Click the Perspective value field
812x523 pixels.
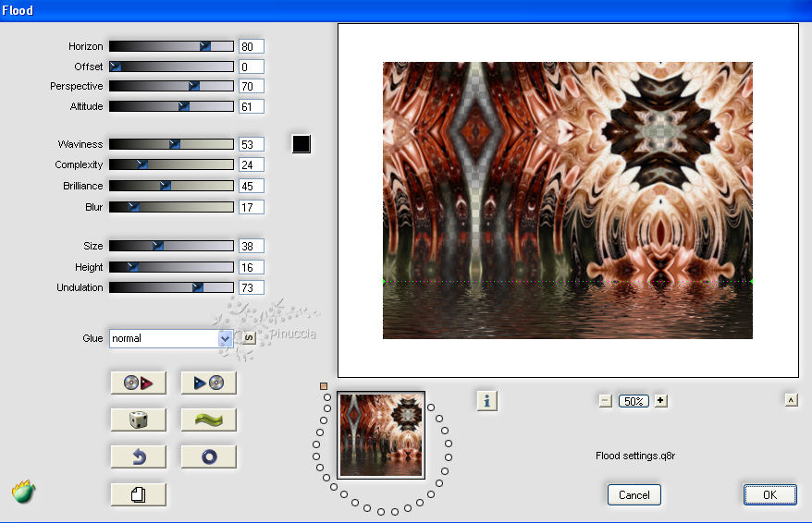pos(252,86)
